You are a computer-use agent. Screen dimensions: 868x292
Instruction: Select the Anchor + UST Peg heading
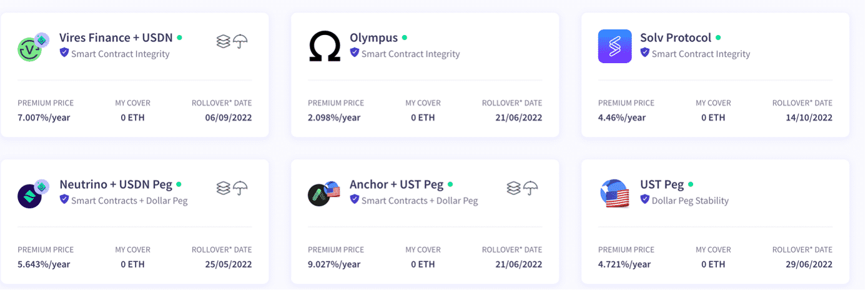coord(397,184)
